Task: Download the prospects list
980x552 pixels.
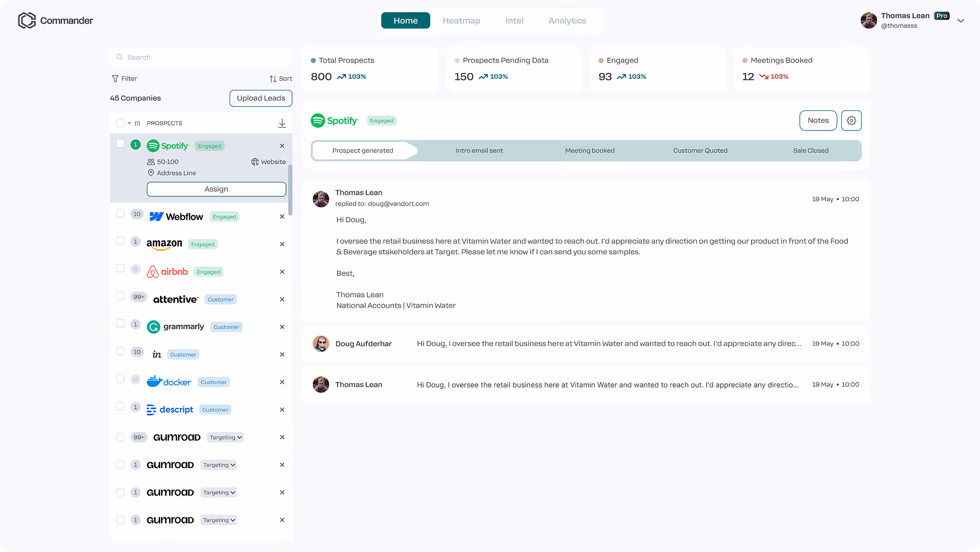Action: click(x=282, y=123)
